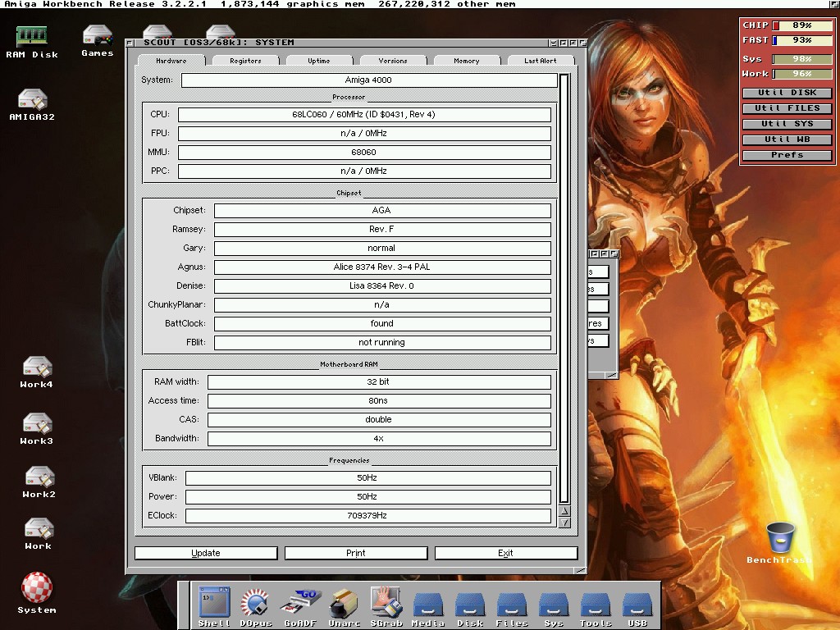Open the Prefs menu button

coord(787,155)
